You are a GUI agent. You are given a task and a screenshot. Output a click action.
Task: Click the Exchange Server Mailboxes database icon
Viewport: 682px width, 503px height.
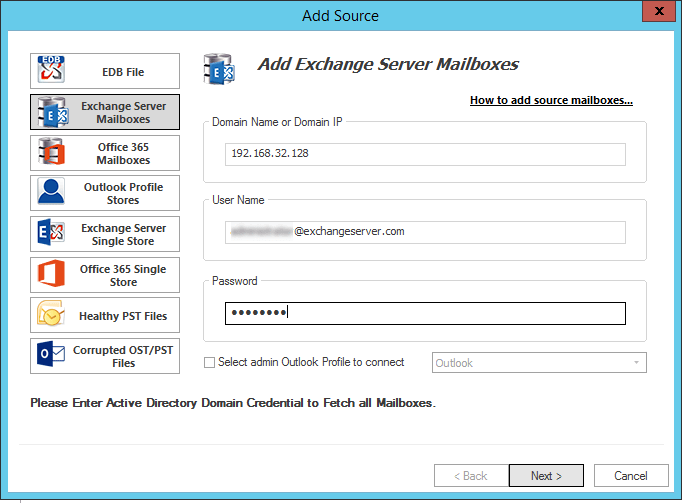[x=53, y=112]
